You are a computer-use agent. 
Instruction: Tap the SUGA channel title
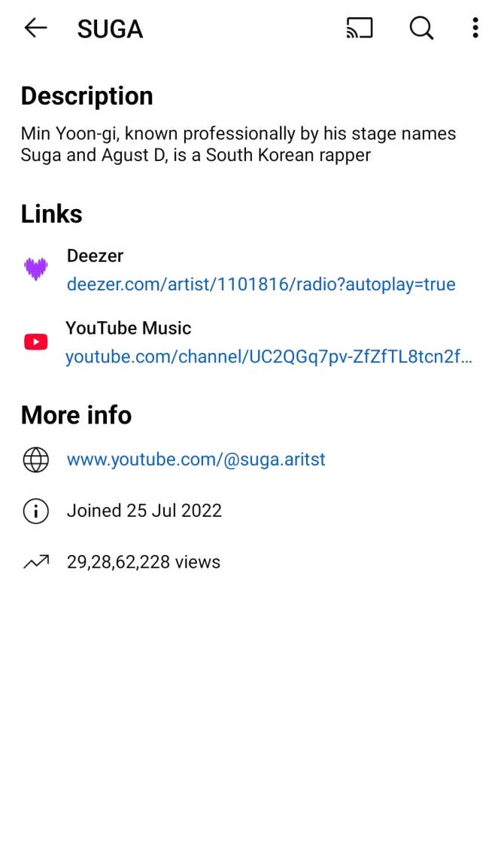[x=110, y=29]
